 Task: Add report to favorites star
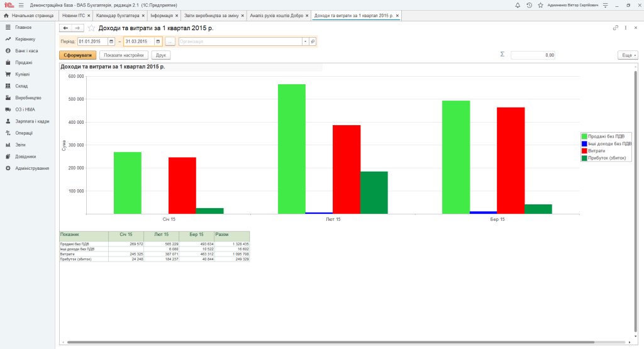pos(91,28)
